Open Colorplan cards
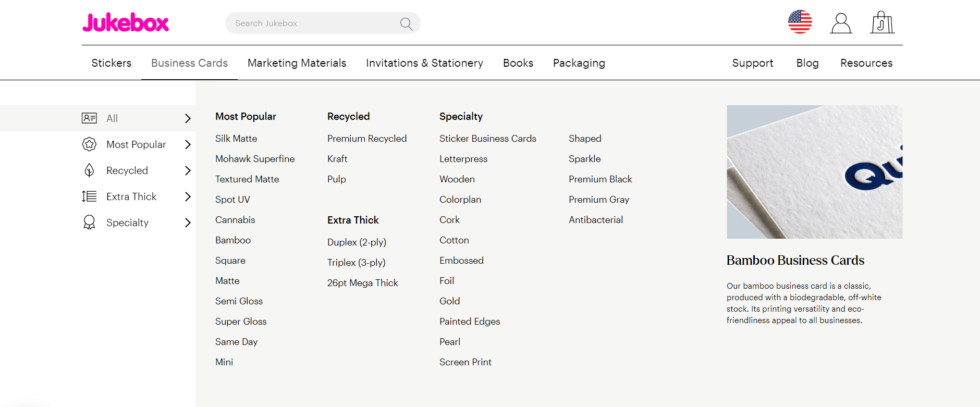Screen dimensions: 980x407 (460, 200)
